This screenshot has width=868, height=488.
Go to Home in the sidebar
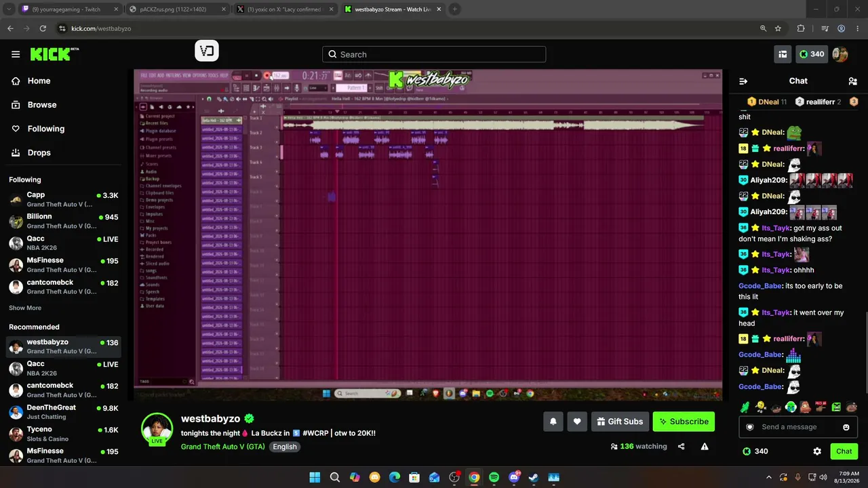[x=39, y=81]
